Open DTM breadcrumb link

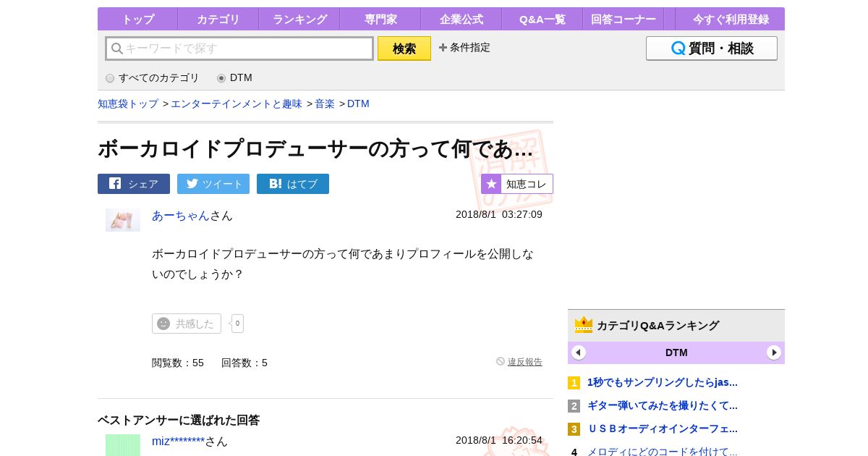358,104
